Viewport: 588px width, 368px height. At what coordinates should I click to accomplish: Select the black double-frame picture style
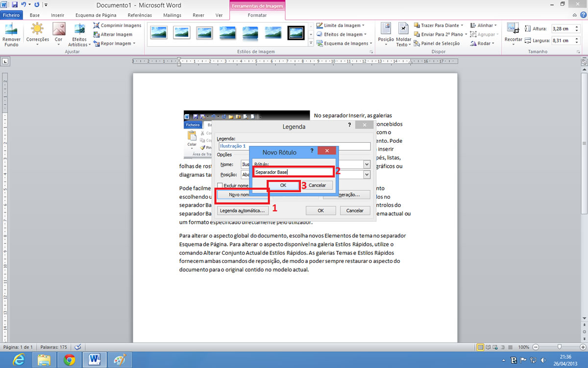[295, 32]
